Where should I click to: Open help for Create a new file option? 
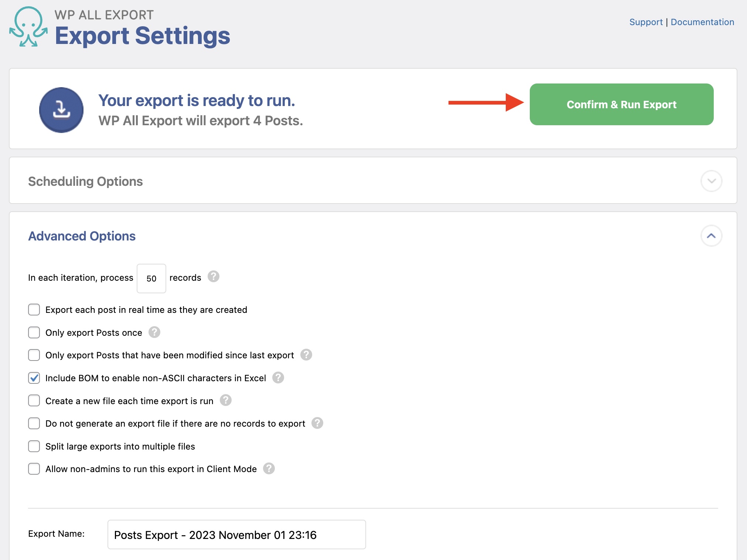(x=226, y=400)
